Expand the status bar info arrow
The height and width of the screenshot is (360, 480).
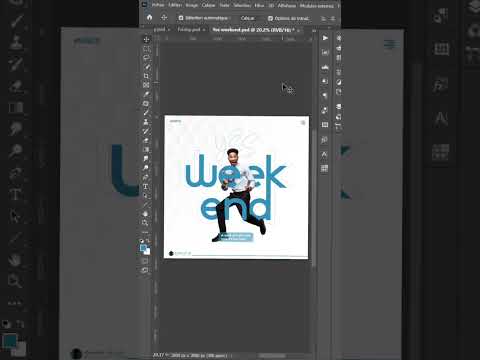(231, 356)
